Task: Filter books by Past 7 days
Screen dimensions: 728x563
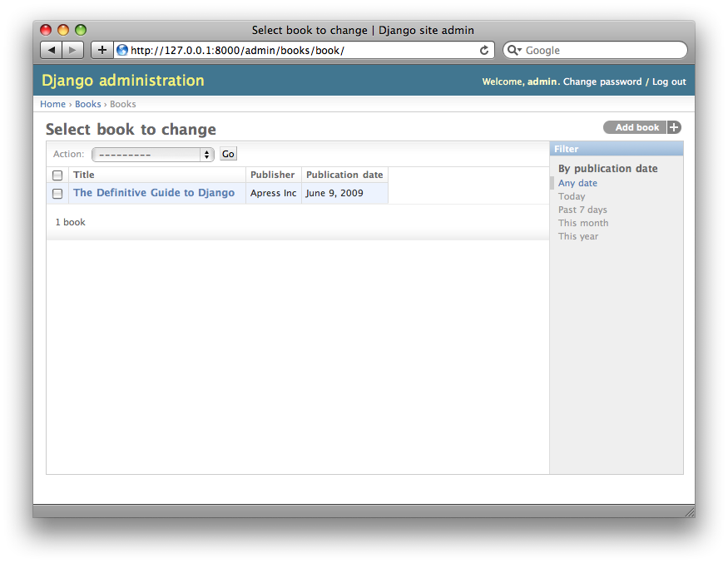Action: tap(582, 210)
